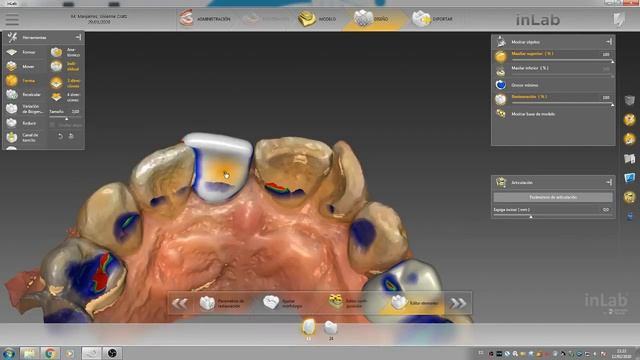Open the hamburger main menu

coord(12,19)
